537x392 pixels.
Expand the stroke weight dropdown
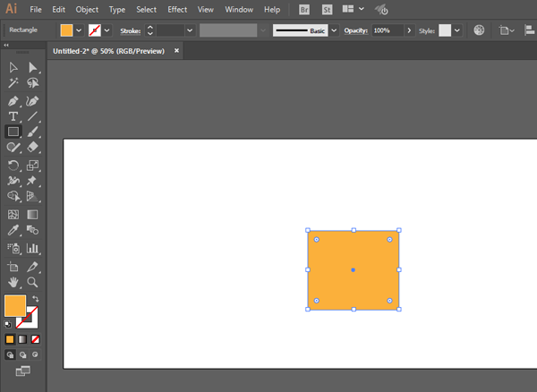click(x=190, y=30)
